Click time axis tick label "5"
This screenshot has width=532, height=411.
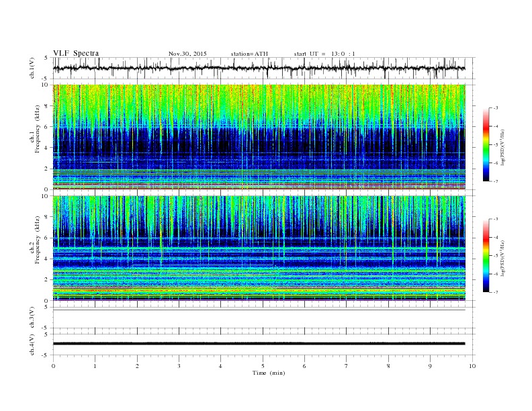[263, 366]
